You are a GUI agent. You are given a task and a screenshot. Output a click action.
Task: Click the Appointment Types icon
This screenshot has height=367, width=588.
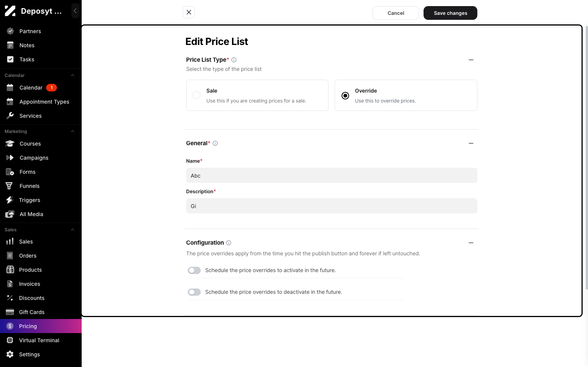(x=10, y=102)
